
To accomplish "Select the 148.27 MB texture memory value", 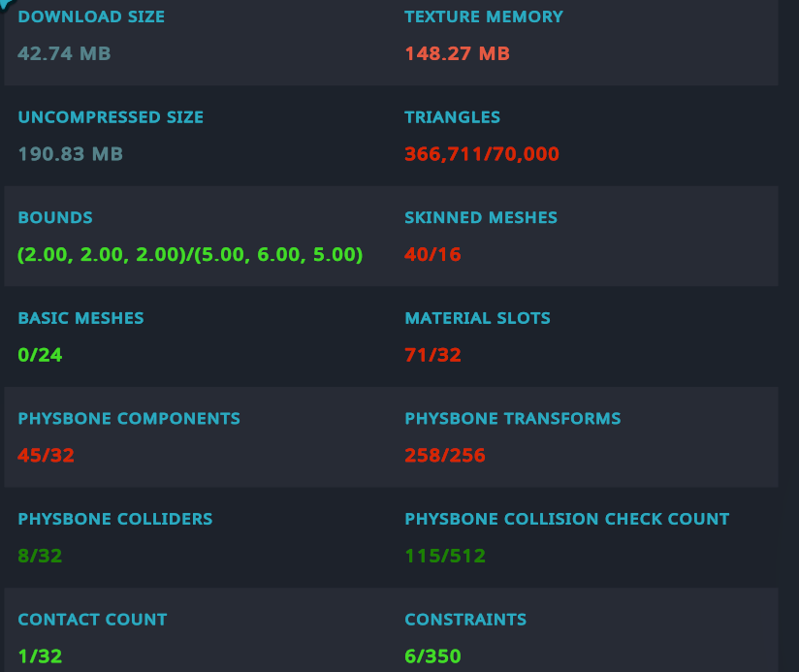I will coord(457,53).
